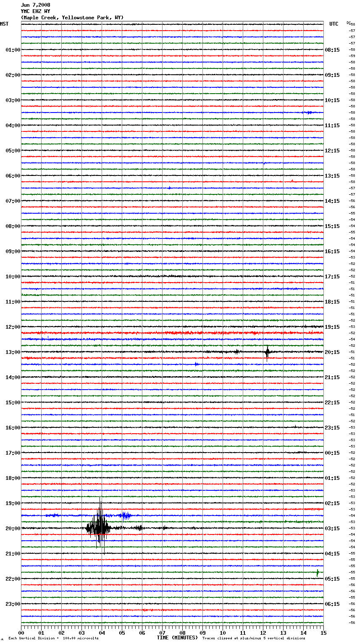Click the blue wave packet near minute 5 above 20:00

(125, 516)
